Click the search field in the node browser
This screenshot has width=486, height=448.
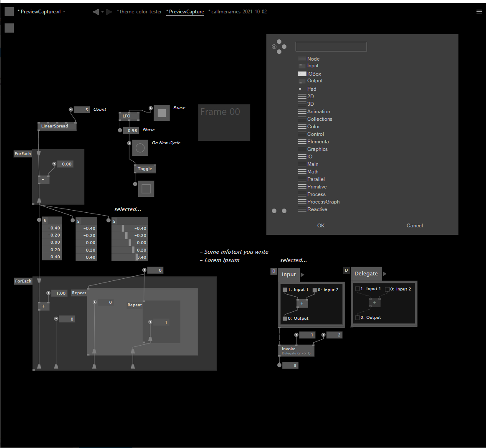click(331, 46)
